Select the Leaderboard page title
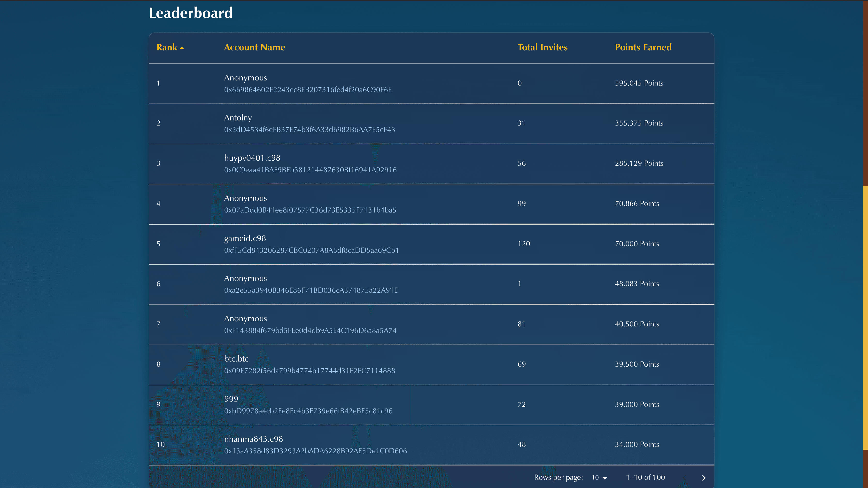 (191, 12)
